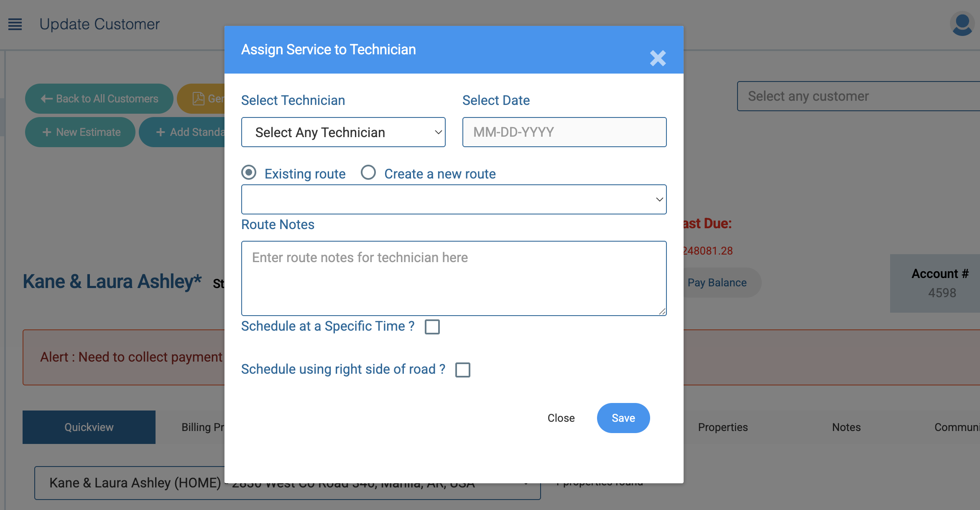Select the Existing route radio button

pos(249,173)
